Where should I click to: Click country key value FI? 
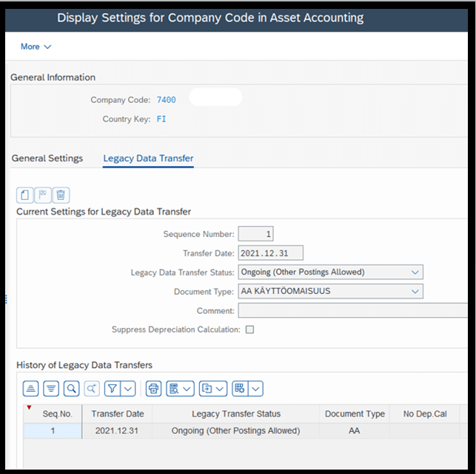click(161, 119)
